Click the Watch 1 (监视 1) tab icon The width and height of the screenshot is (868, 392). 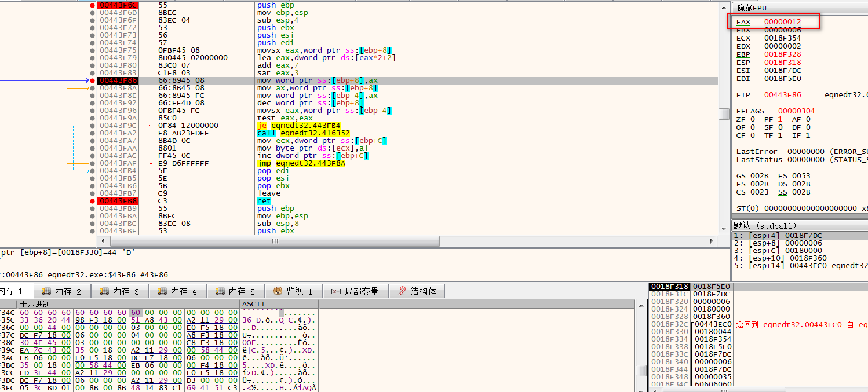[x=278, y=291]
